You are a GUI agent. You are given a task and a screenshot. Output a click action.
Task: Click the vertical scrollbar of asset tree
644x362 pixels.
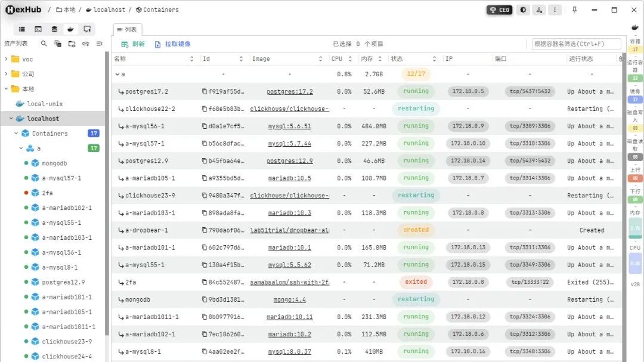(107, 193)
